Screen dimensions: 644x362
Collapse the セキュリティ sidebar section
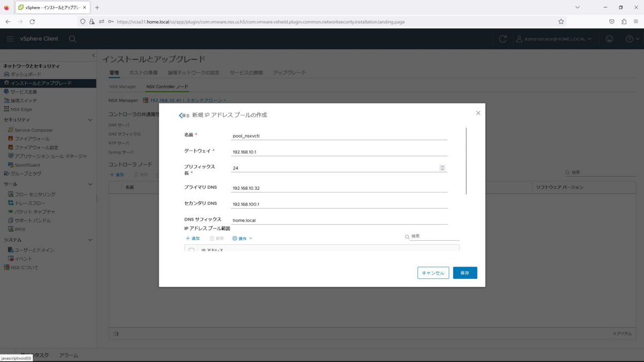point(90,120)
